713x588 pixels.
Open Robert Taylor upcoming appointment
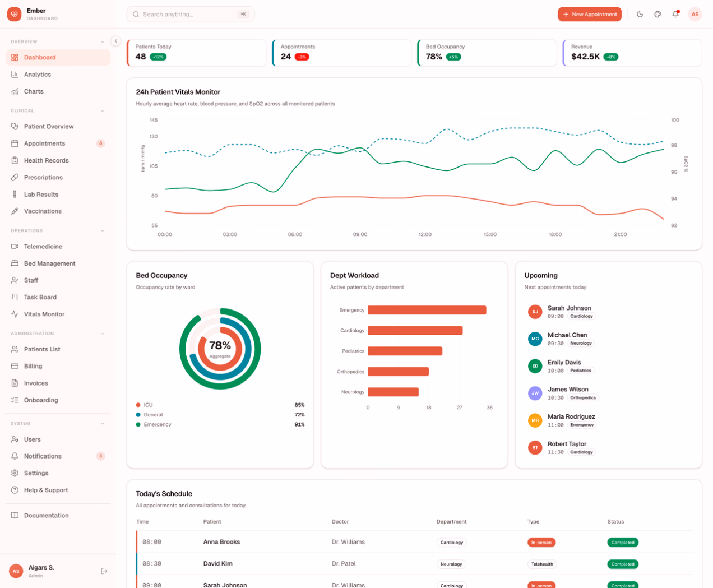[608, 447]
